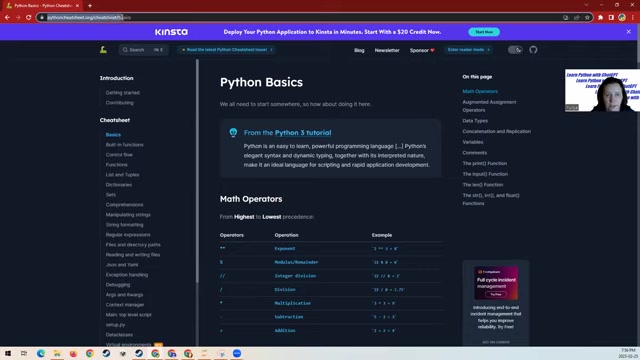The image size is (640, 360).
Task: Open String formatting in the sidebar
Action: (x=124, y=225)
